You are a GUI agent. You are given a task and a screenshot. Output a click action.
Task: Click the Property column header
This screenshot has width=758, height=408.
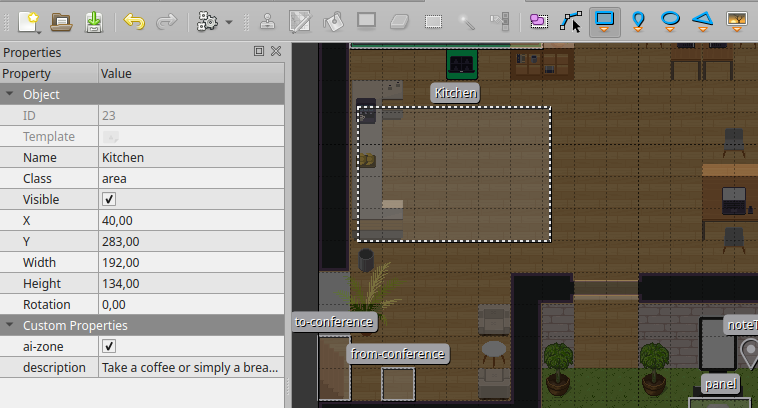(48, 74)
